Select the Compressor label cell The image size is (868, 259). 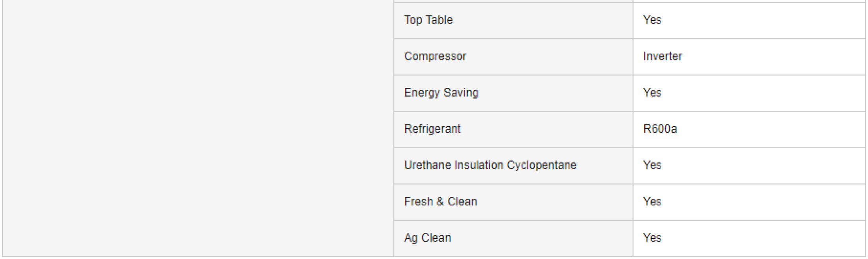[x=435, y=56]
